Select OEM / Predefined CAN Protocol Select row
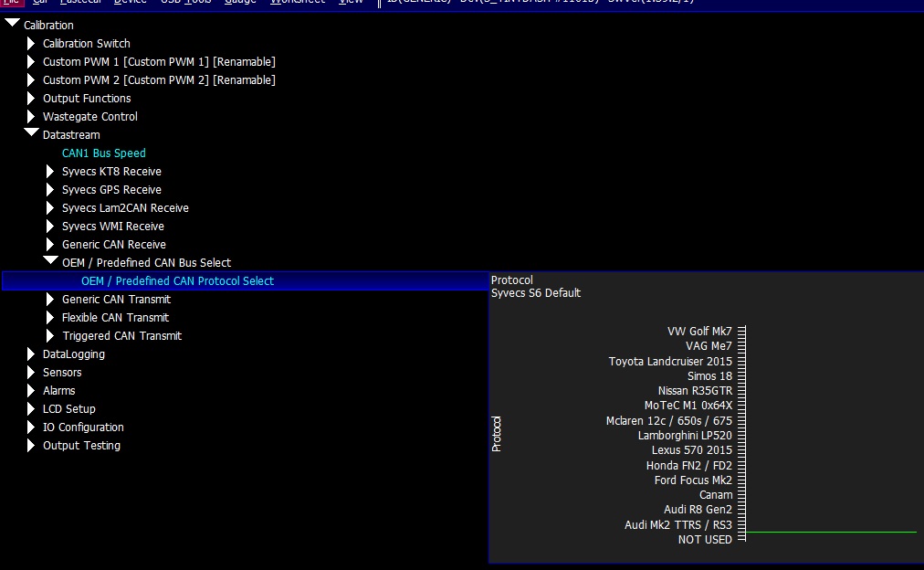 point(177,281)
